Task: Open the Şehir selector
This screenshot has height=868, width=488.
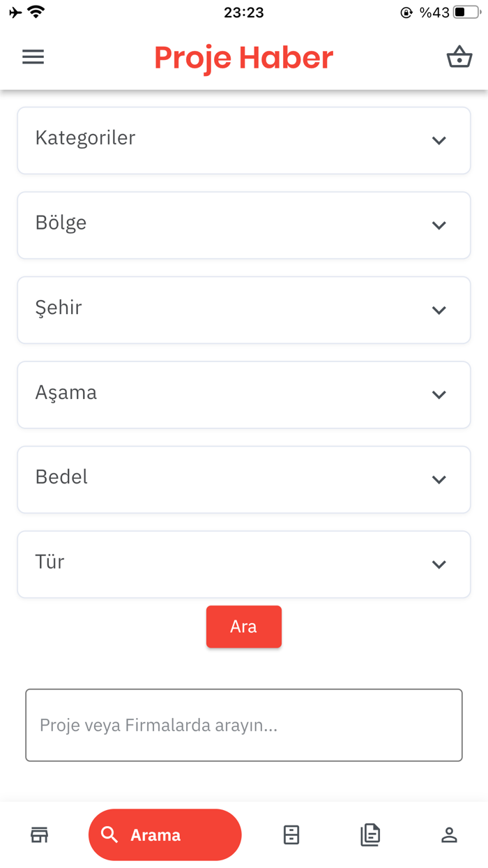Action: coord(243,310)
